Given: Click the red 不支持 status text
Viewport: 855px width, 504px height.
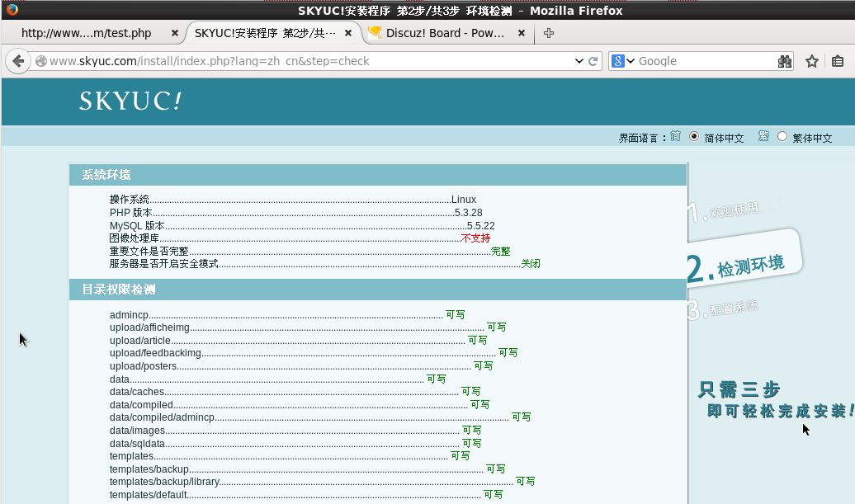Looking at the screenshot, I should [x=475, y=238].
